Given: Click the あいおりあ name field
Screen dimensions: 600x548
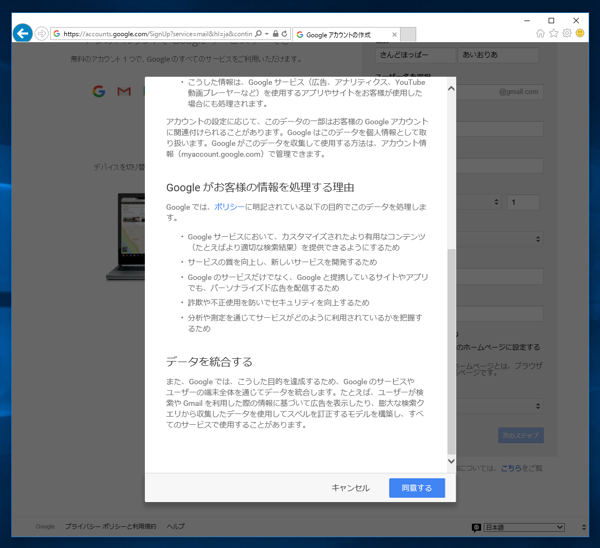Looking at the screenshot, I should [499, 55].
